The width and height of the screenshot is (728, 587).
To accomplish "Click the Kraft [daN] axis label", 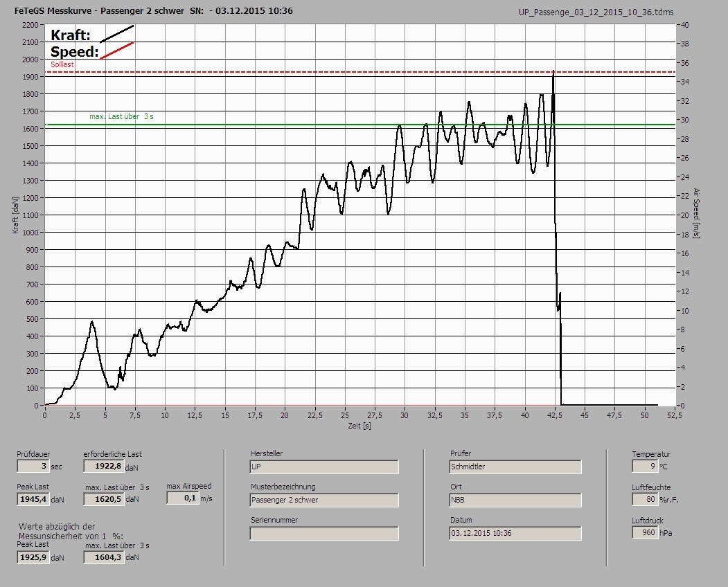I will tap(16, 215).
